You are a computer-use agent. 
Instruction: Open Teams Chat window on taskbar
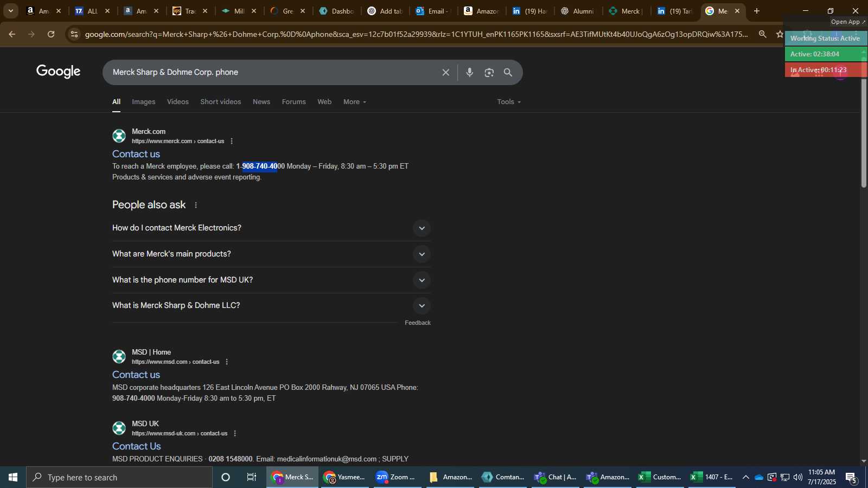(x=555, y=477)
